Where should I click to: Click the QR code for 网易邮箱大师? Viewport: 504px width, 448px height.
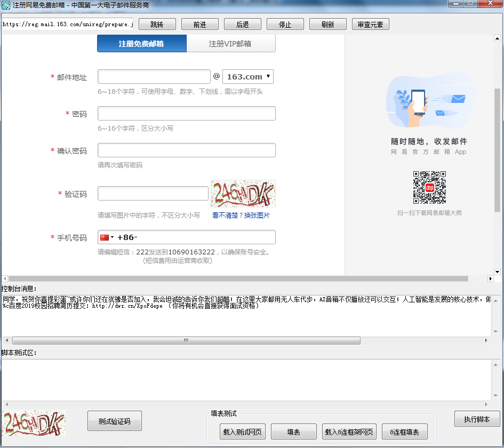[x=429, y=187]
